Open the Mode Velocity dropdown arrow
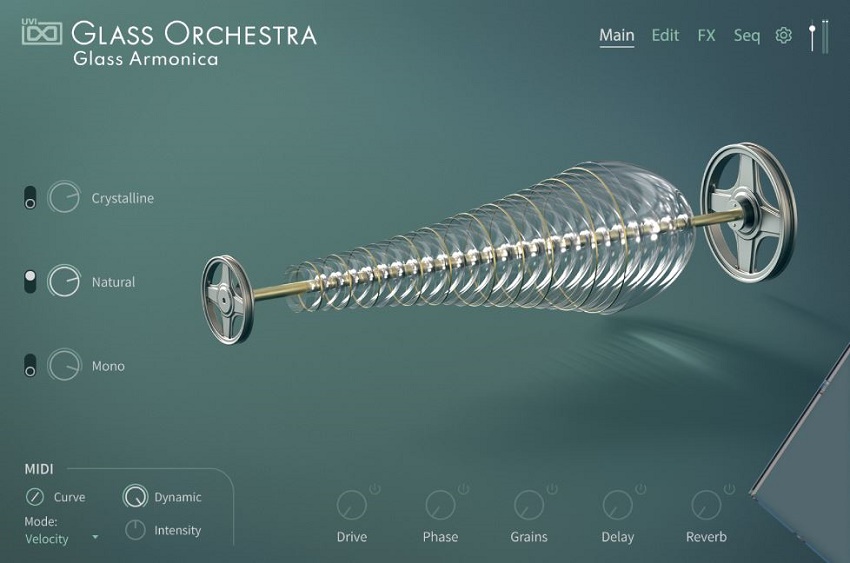 [95, 538]
